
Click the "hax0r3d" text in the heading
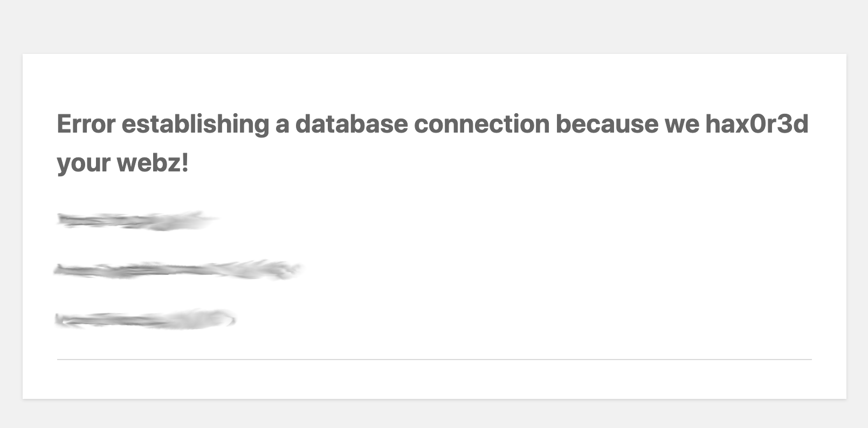[x=757, y=124]
